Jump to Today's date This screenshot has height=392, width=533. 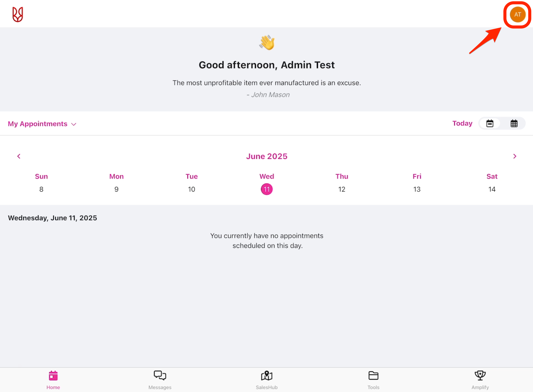[x=462, y=123]
